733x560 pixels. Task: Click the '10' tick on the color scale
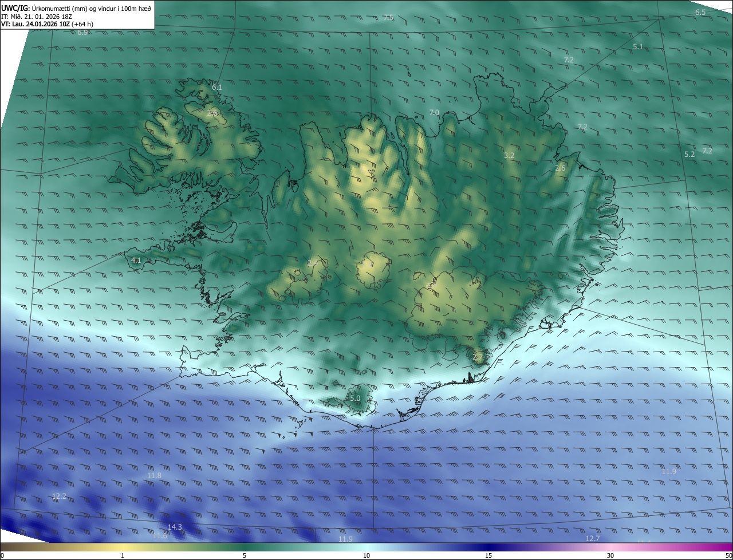[x=366, y=555]
